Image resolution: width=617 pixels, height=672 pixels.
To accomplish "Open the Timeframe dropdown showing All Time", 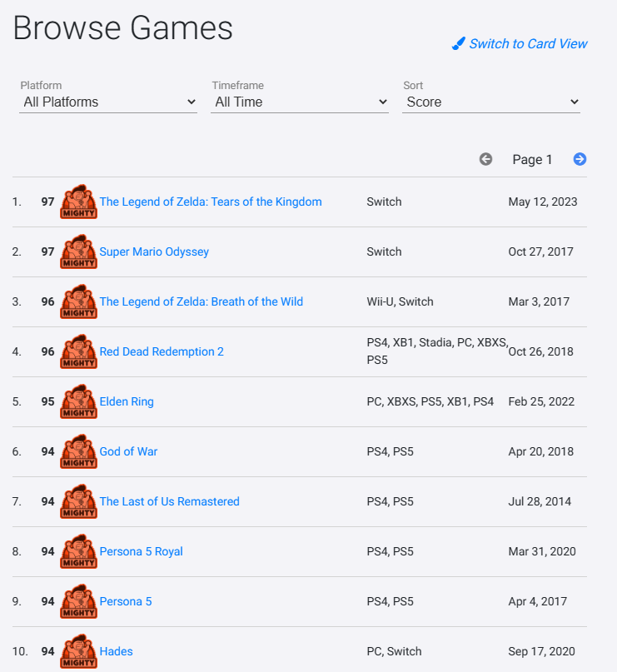I will pyautogui.click(x=300, y=102).
